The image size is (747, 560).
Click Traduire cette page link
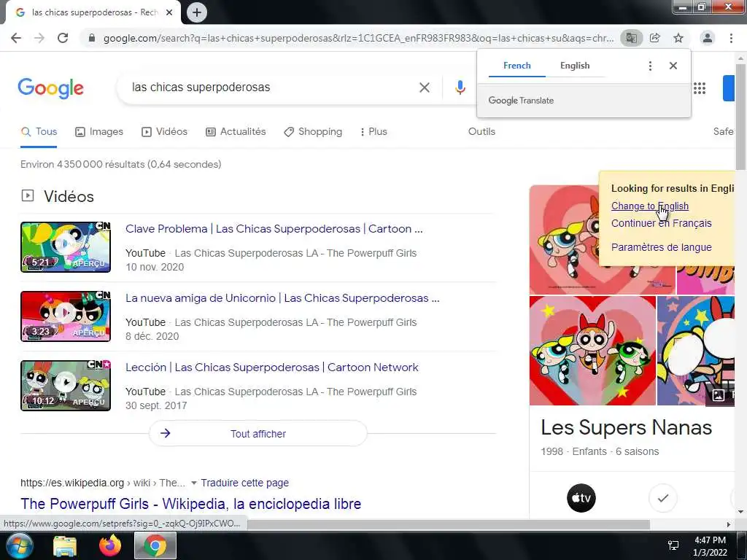point(245,483)
